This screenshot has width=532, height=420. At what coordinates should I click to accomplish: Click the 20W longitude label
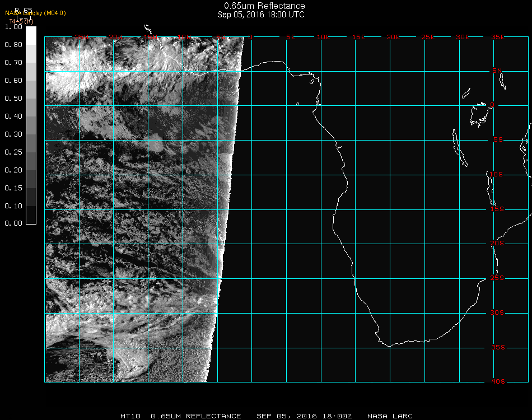116,37
